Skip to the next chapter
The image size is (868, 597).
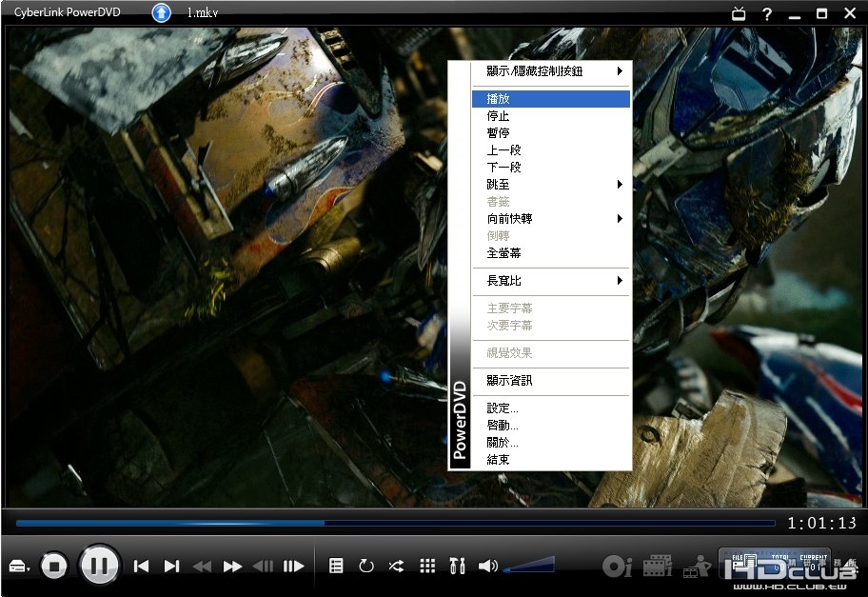pos(171,566)
